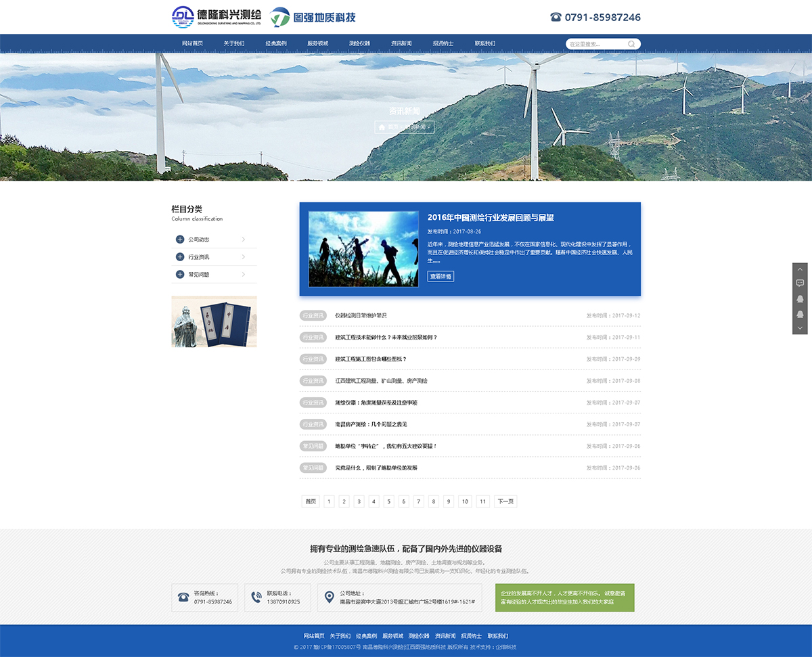Click the plus icon next to 行业资讯
812x657 pixels.
click(180, 257)
